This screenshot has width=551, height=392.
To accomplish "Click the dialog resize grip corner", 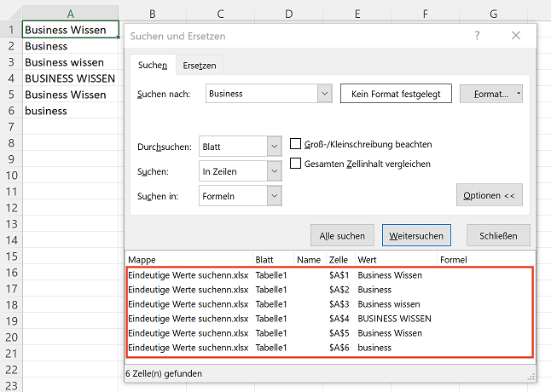I will pyautogui.click(x=531, y=378).
